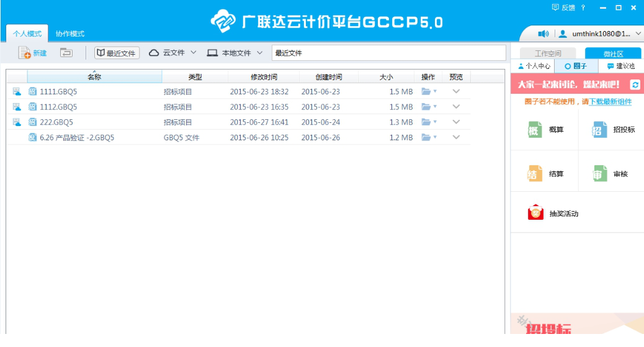This screenshot has height=347, width=644.
Task: Expand preview chevron for 222.GBQ5
Action: click(456, 122)
